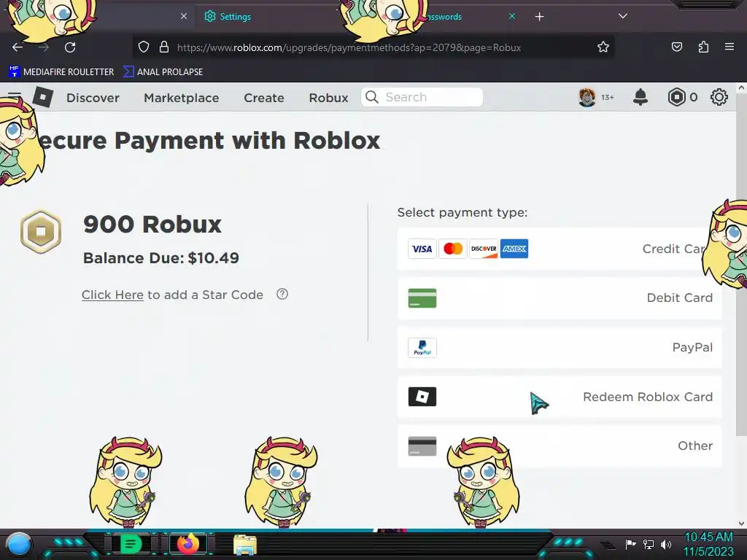Click the magnifying glass search icon
Image resolution: width=747 pixels, height=560 pixels.
(x=372, y=97)
